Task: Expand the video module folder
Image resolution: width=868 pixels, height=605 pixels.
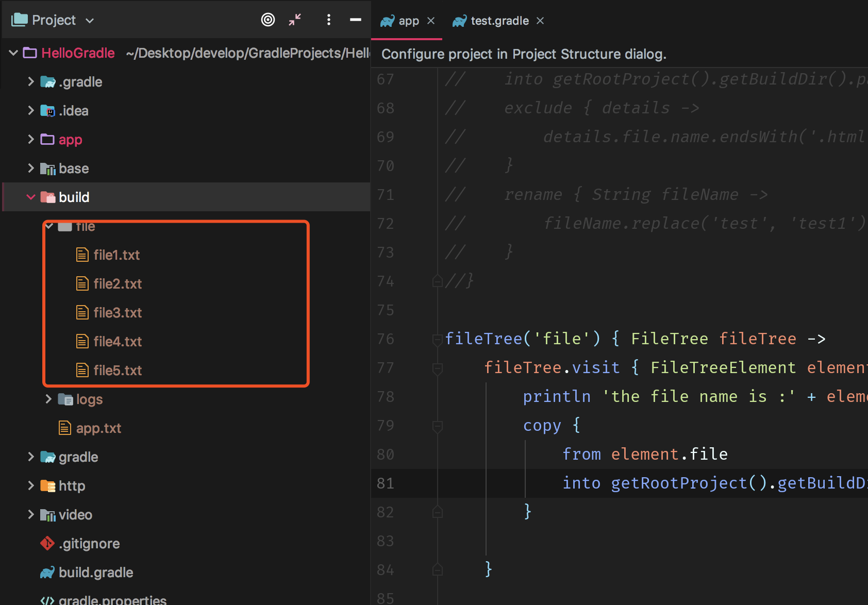Action: 31,514
